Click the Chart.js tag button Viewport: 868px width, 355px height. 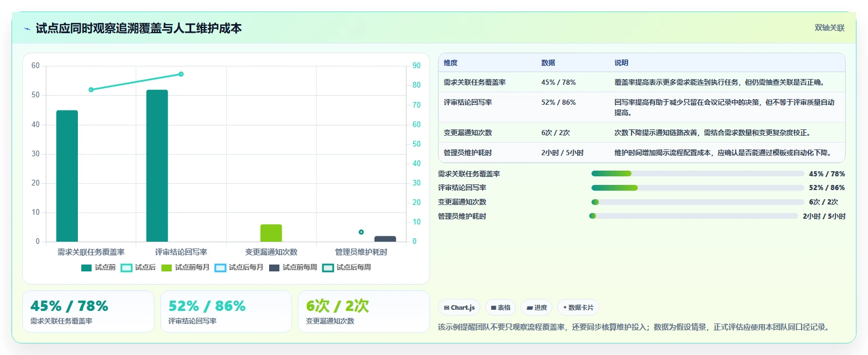click(459, 307)
